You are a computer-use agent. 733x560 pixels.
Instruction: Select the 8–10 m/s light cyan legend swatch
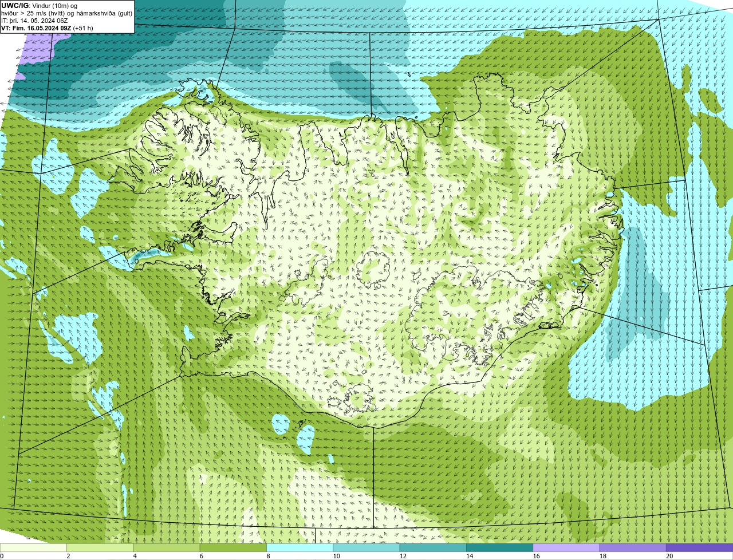pos(300,547)
